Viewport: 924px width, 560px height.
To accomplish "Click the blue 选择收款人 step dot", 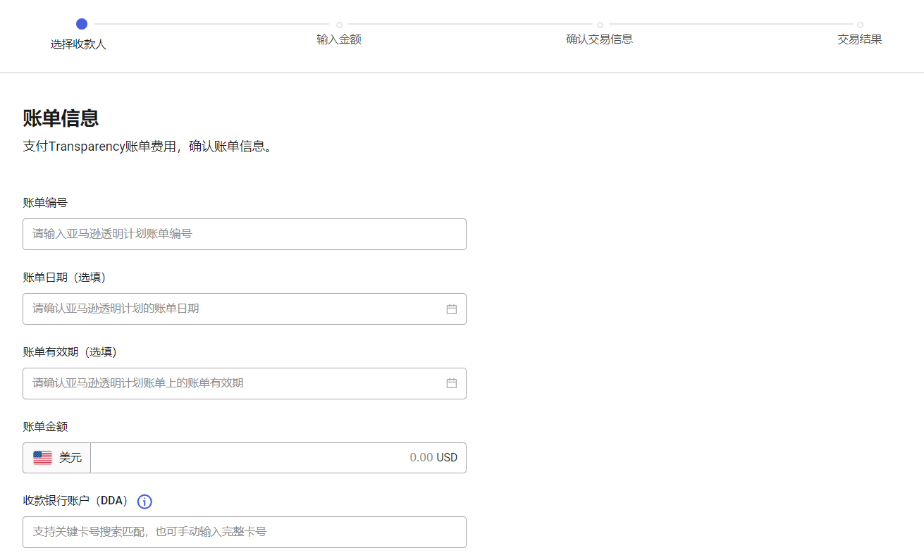I will click(x=82, y=24).
